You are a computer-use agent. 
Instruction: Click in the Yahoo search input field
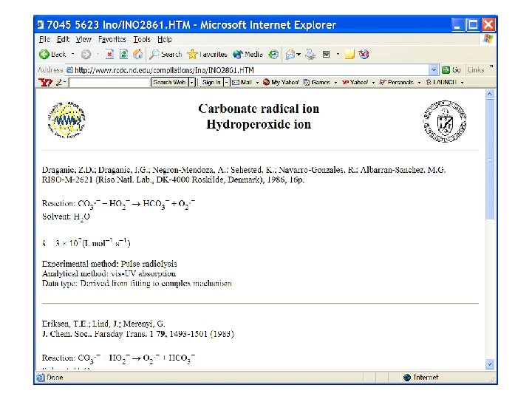click(109, 83)
